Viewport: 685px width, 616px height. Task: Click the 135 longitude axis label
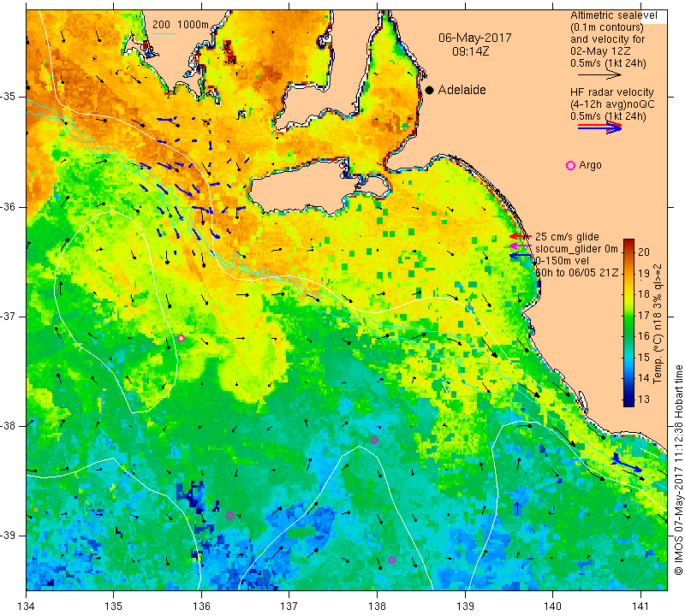click(x=114, y=606)
